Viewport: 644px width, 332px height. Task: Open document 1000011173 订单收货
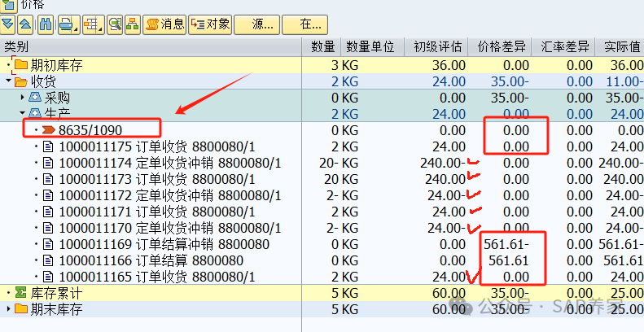pos(157,179)
